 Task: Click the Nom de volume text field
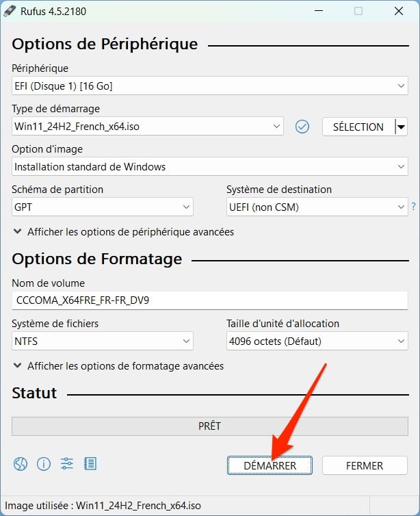210,300
